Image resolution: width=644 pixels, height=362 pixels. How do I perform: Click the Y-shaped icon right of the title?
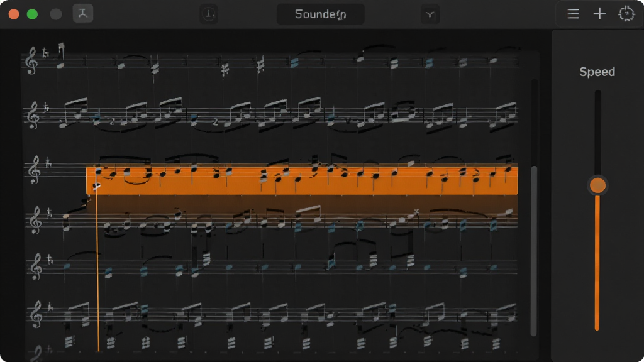pos(430,15)
